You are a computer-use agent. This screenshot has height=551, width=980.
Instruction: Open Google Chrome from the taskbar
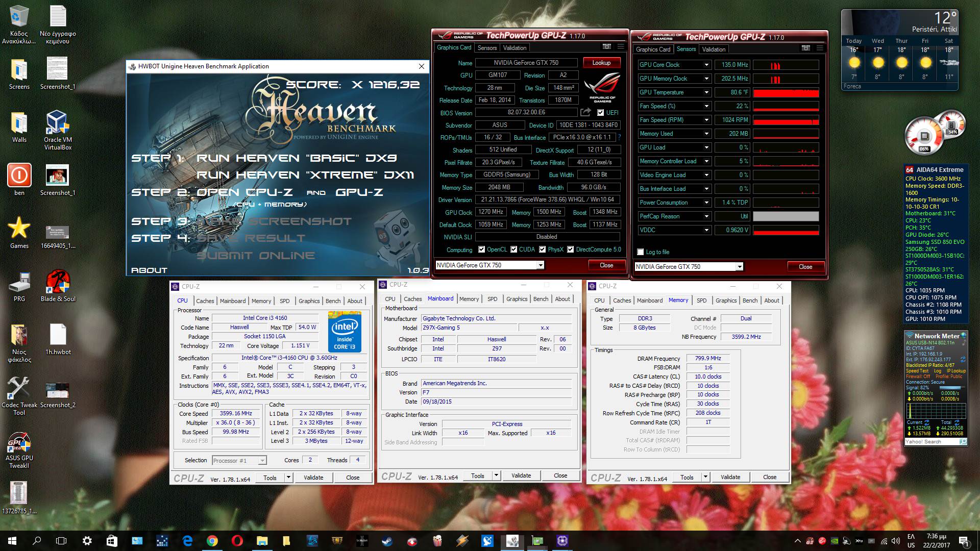click(x=212, y=541)
